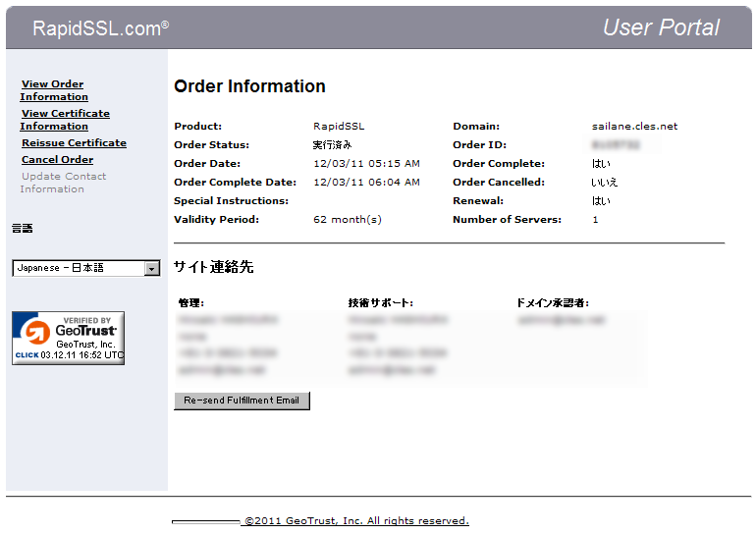Click the Cancel Order sidebar link
This screenshot has width=756, height=535.
point(57,160)
